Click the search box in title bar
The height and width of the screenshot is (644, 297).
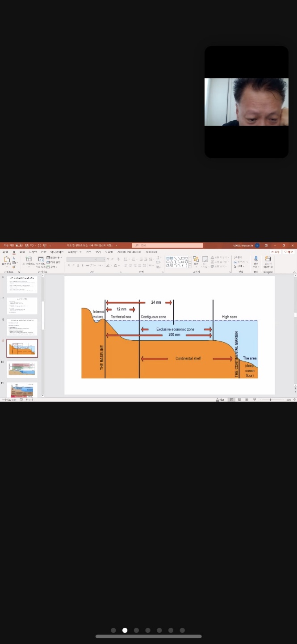(167, 246)
